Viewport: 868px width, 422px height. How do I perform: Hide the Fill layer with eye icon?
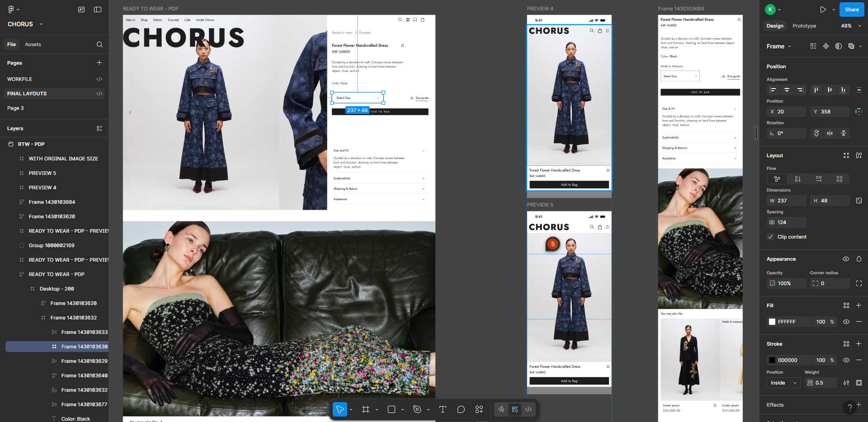tap(846, 322)
